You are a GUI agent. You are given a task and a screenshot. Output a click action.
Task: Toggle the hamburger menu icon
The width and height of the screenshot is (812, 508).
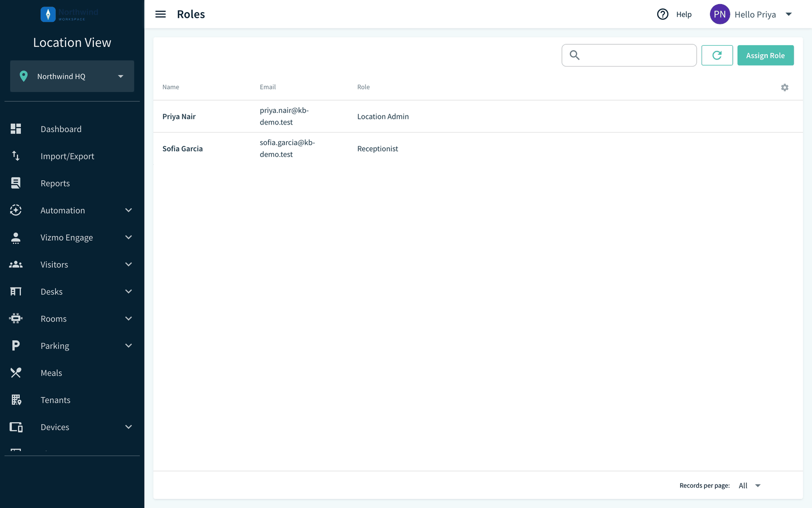pyautogui.click(x=160, y=14)
